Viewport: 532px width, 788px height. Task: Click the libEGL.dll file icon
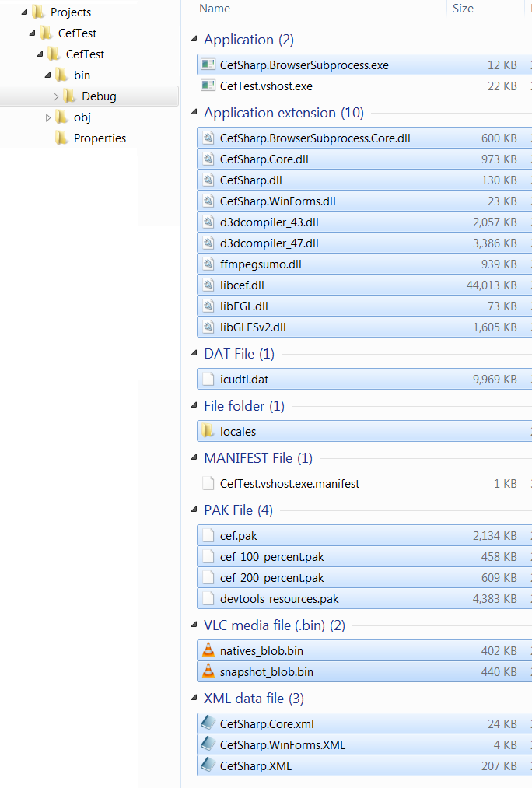208,306
